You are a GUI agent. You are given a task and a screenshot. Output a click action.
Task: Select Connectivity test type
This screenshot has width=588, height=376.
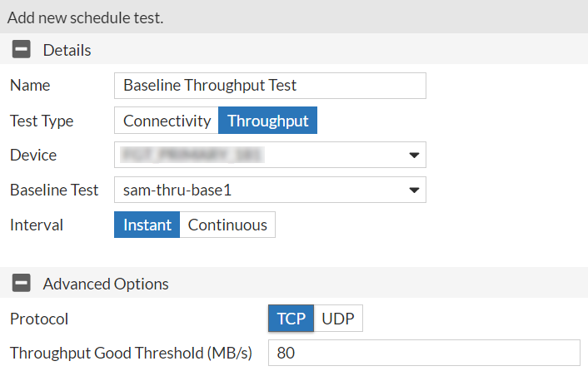[x=167, y=121]
